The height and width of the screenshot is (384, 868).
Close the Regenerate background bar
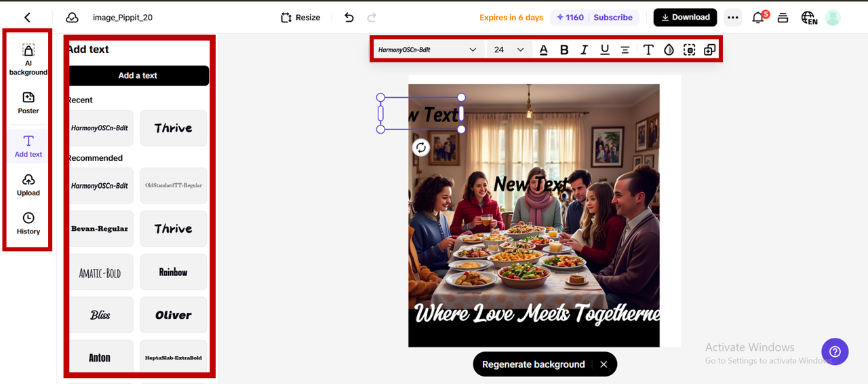[x=604, y=364]
